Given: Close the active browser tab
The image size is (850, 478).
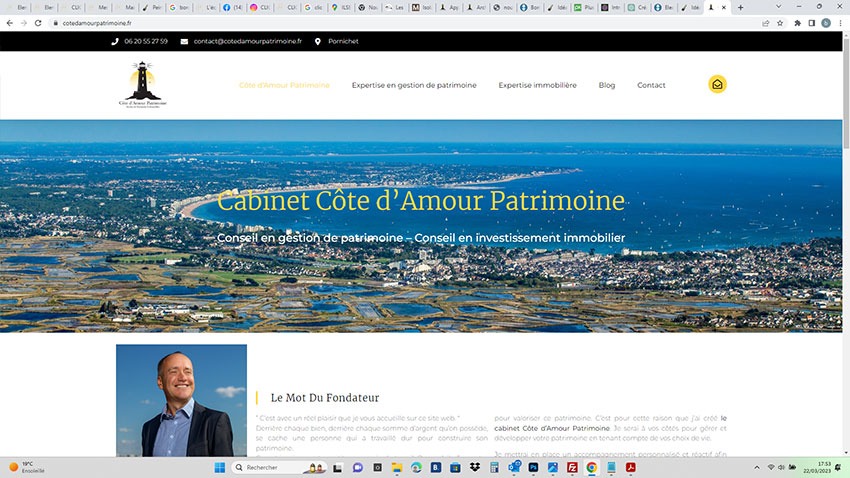Looking at the screenshot, I should point(724,8).
